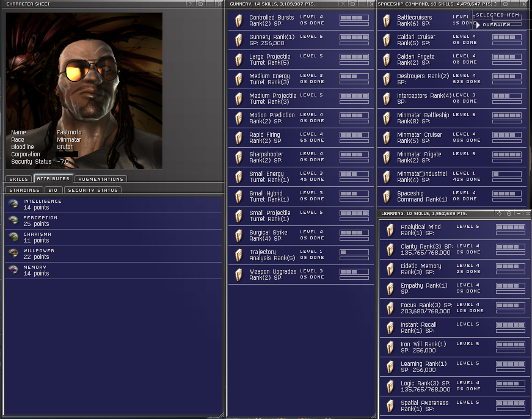This screenshot has height=419, width=532.
Task: Click the Character Sheet circular options icon
Action: (201, 4)
